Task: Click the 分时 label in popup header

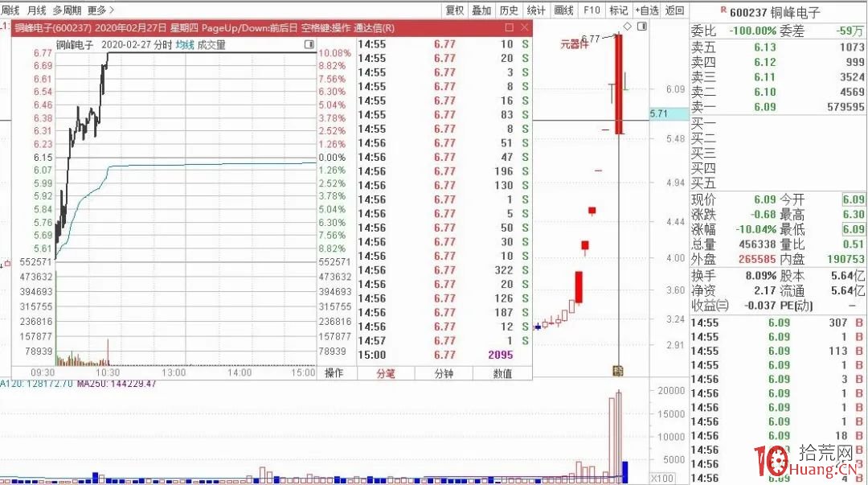Action: (162, 45)
